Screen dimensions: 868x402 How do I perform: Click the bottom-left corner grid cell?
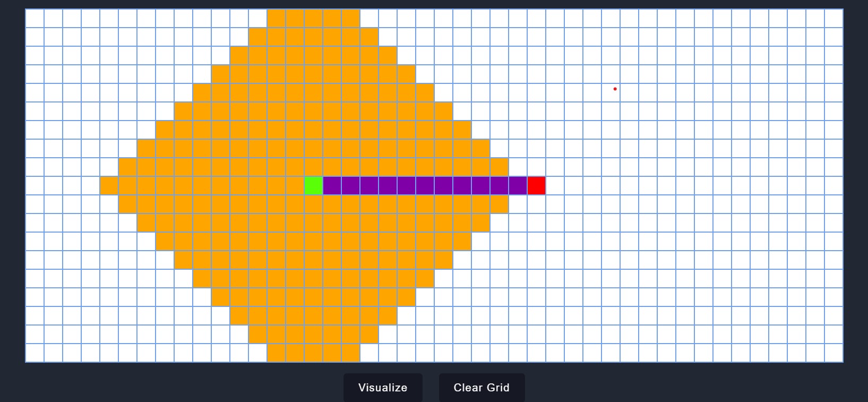click(x=35, y=353)
